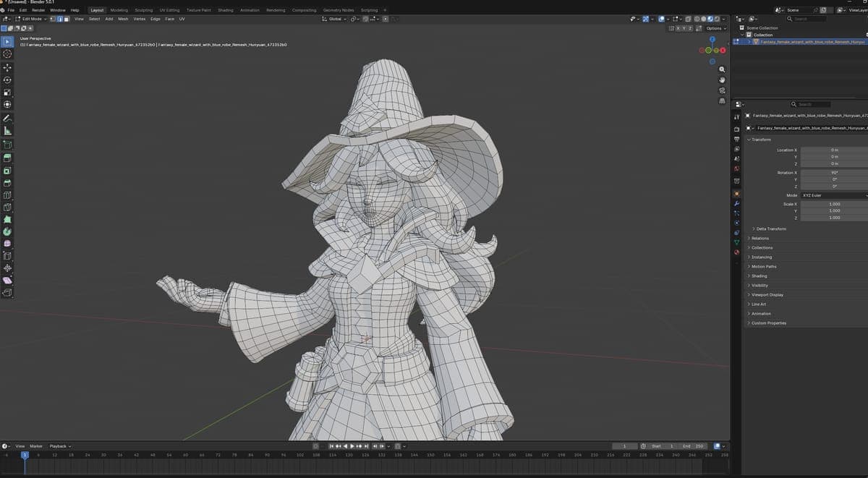Image resolution: width=868 pixels, height=478 pixels.
Task: Select the Measure tool
Action: [x=7, y=131]
